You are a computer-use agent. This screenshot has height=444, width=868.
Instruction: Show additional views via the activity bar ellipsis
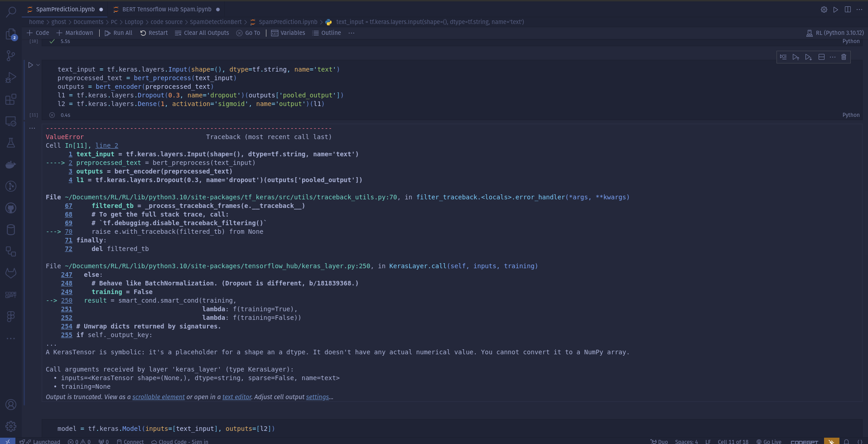click(11, 338)
